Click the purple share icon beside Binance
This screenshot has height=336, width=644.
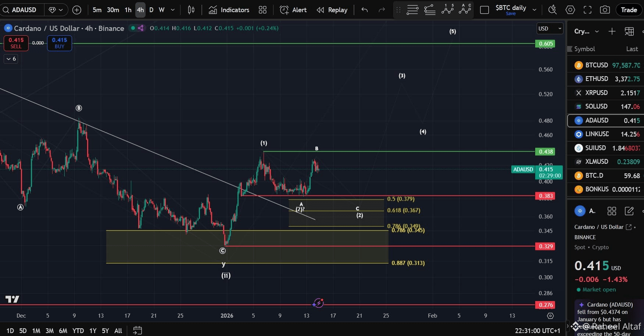click(x=140, y=28)
